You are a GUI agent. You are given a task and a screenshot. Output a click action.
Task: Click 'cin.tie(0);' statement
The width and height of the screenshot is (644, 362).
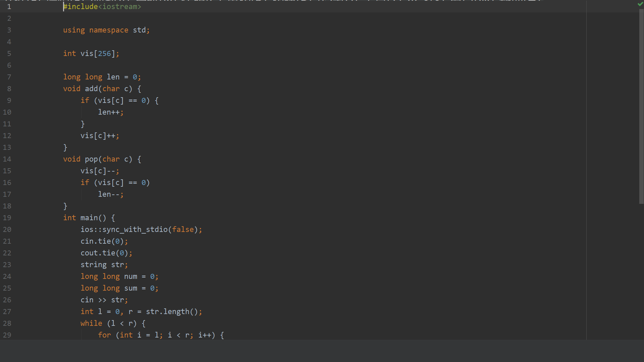click(104, 241)
